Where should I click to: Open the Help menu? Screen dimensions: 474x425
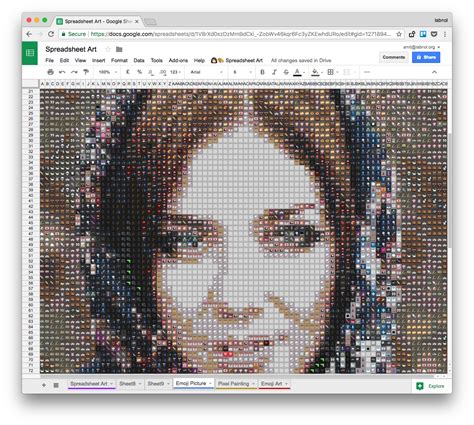click(199, 60)
